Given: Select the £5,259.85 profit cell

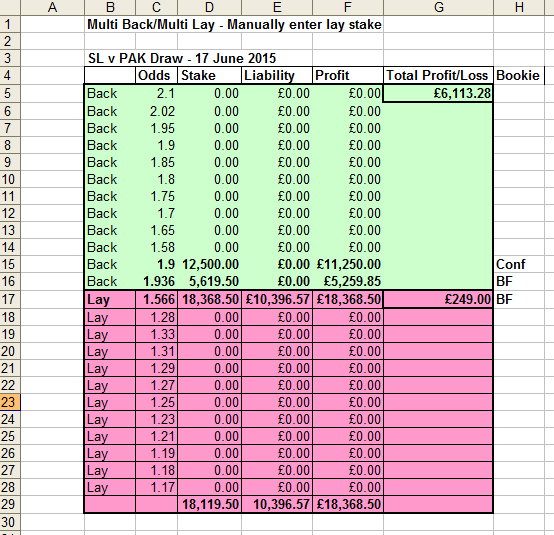Looking at the screenshot, I should coord(348,281).
